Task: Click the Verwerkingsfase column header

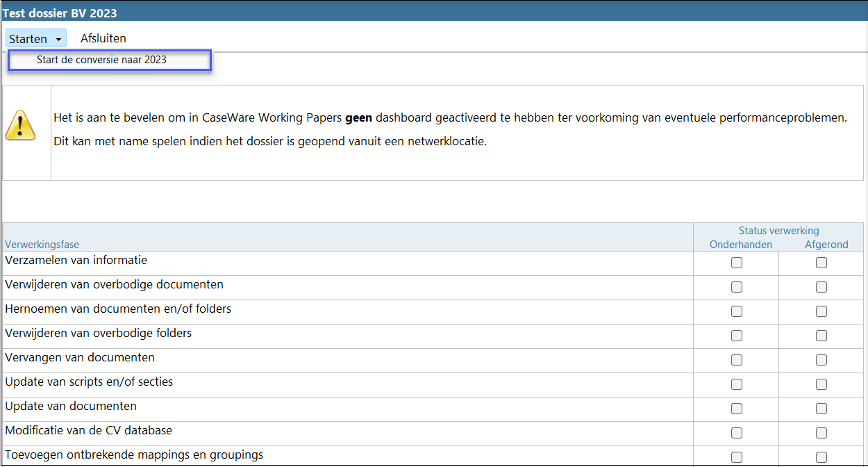Action: [42, 245]
